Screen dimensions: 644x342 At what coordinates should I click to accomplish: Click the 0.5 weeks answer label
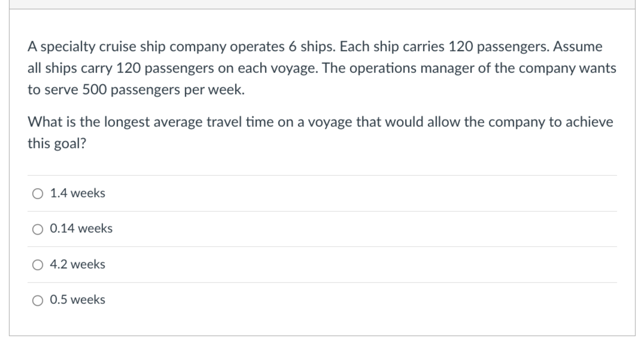[77, 300]
